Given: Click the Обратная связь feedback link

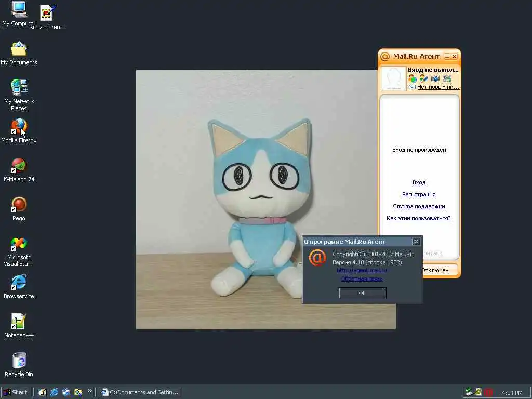Looking at the screenshot, I should (x=362, y=279).
